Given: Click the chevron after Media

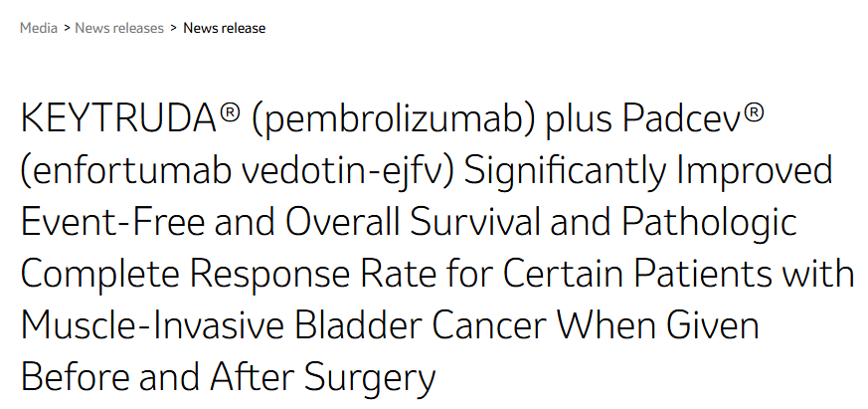Looking at the screenshot, I should click(67, 28).
